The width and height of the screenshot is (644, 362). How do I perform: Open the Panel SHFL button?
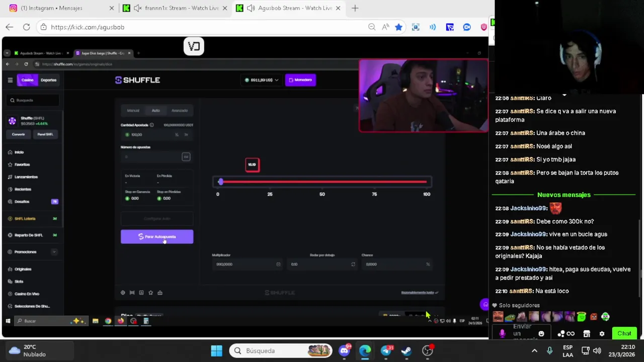pos(45,134)
